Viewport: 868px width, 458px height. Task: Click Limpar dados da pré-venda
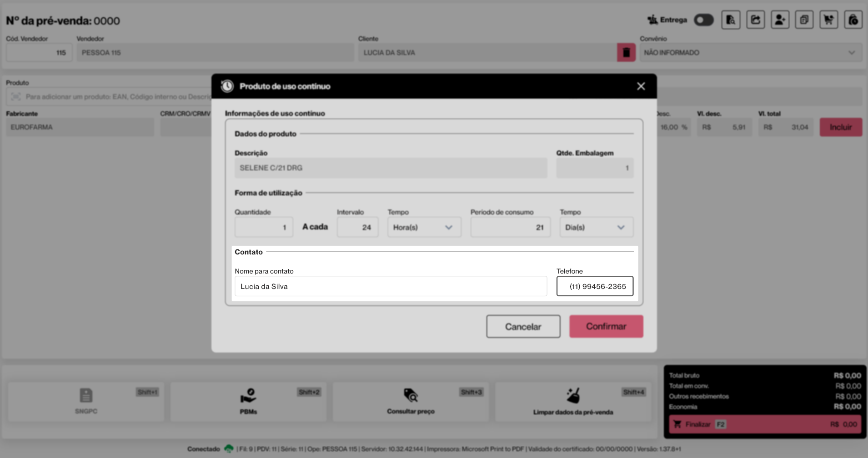pyautogui.click(x=573, y=402)
